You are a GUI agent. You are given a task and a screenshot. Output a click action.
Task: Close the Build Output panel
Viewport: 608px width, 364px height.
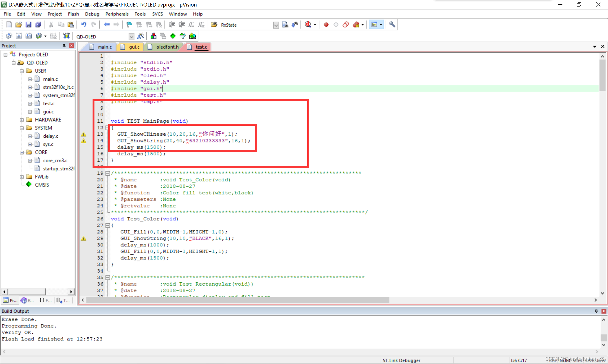pos(604,311)
